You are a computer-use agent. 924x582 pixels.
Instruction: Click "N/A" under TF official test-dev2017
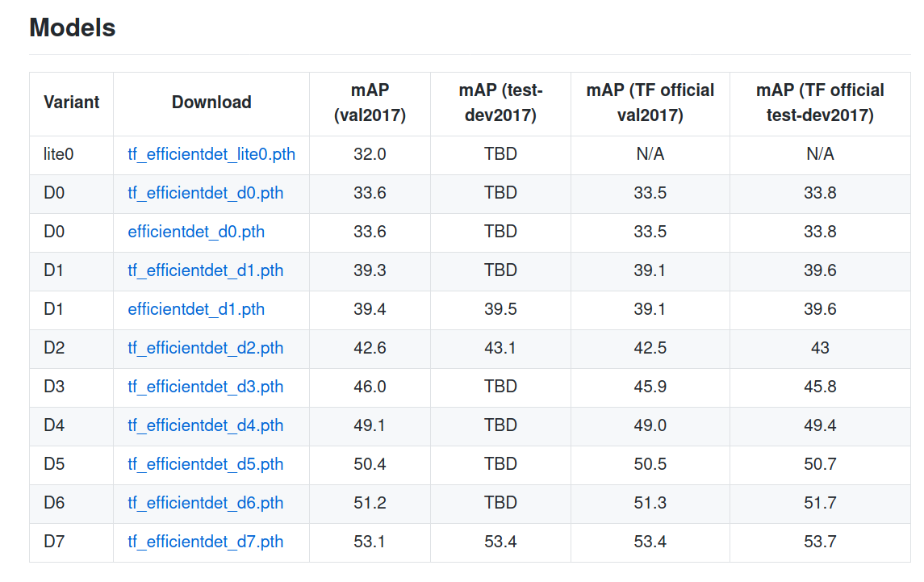point(820,154)
